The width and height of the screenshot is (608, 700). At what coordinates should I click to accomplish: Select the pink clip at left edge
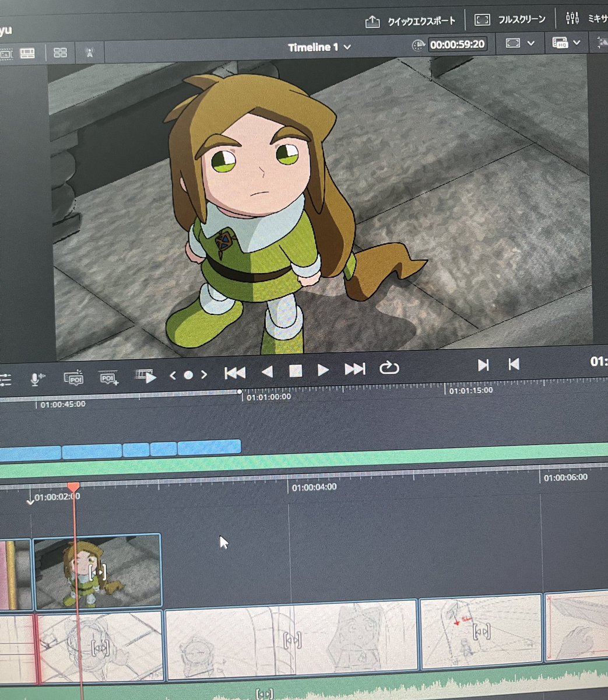coord(15,575)
